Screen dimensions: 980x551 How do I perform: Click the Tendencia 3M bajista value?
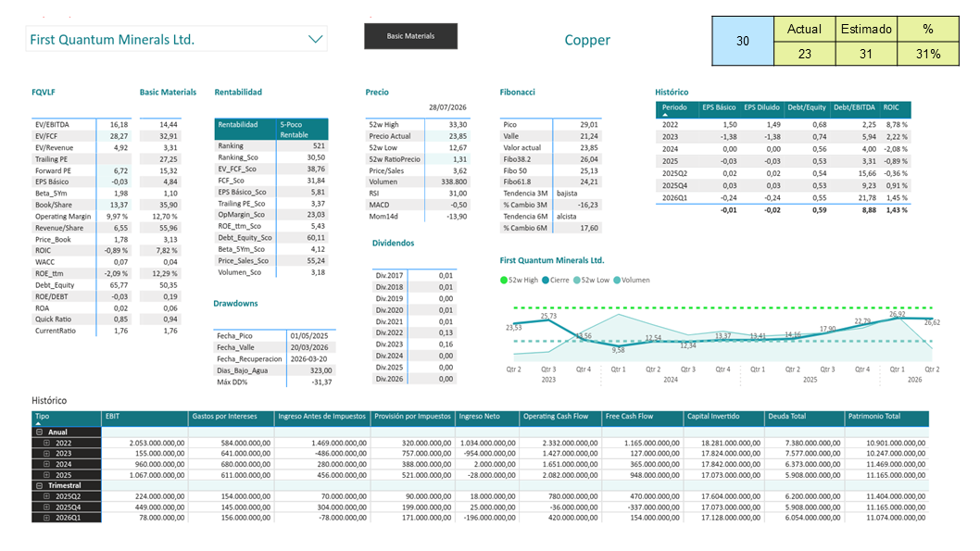click(x=567, y=194)
